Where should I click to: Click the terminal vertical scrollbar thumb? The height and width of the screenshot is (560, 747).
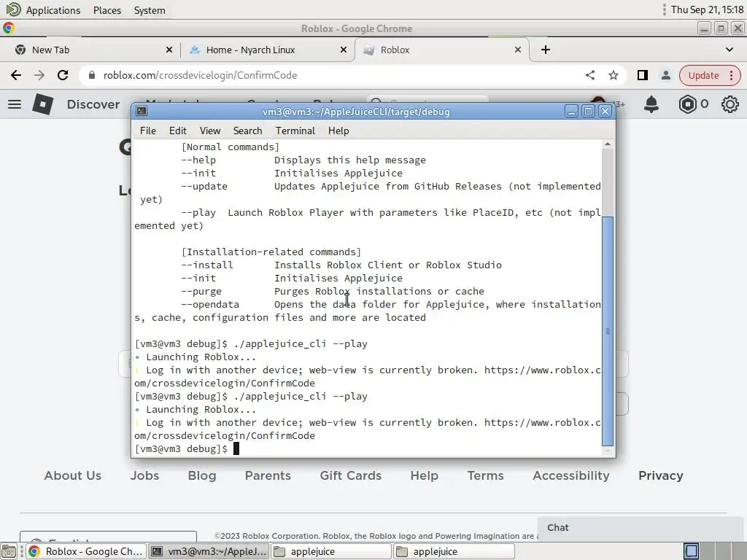coord(608,331)
